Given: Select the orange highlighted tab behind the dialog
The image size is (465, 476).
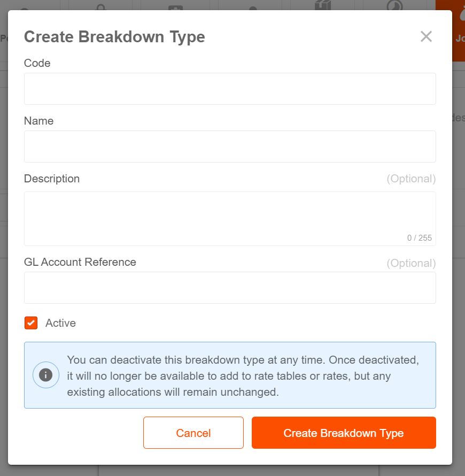Looking at the screenshot, I should pos(459,30).
